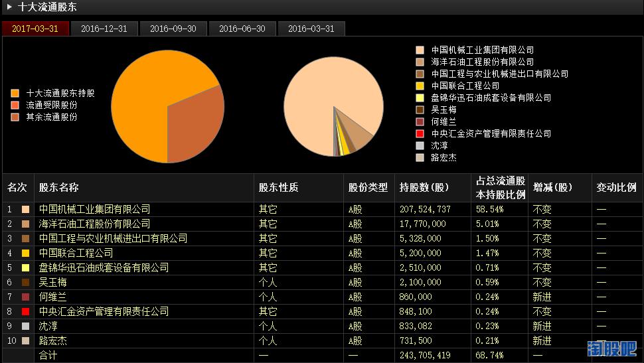The image size is (644, 363).
Task: Click legend swatch for 海洋石油工程股份有限公司
Action: (x=420, y=62)
